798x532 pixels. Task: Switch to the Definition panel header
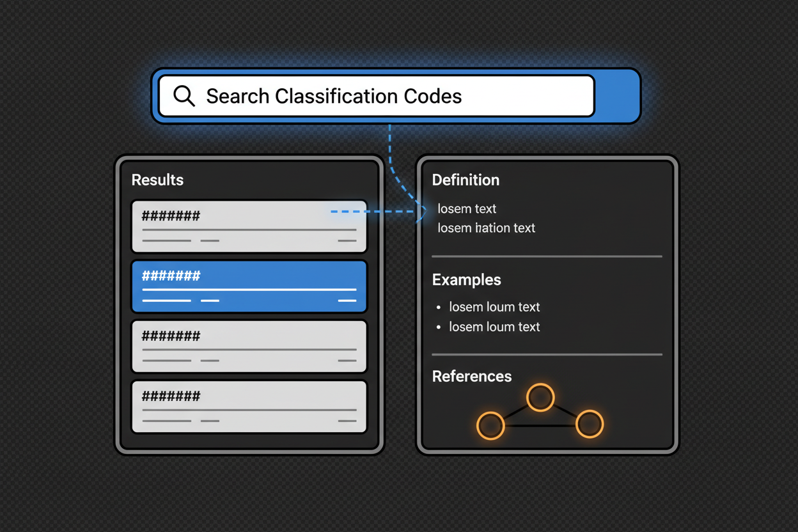click(x=465, y=180)
